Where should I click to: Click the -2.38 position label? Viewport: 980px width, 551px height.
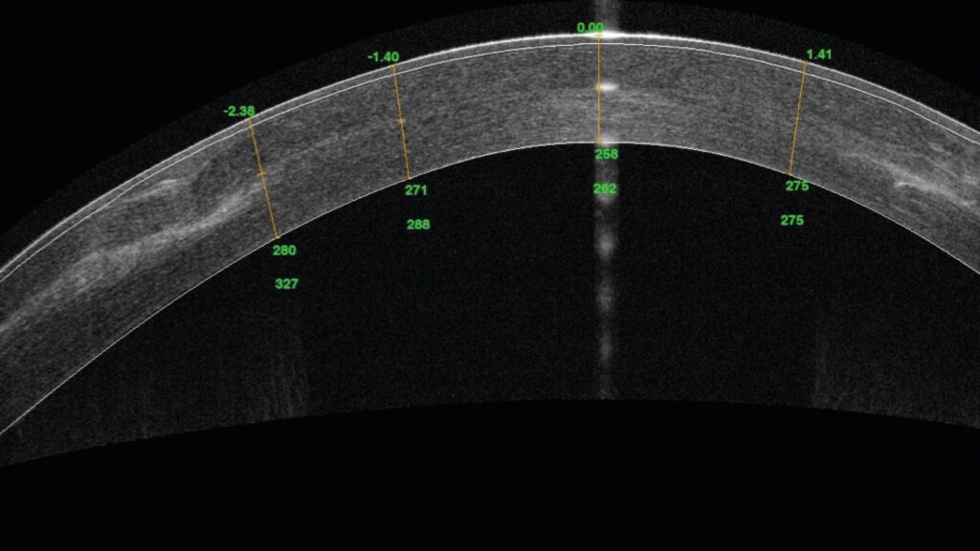coord(239,111)
